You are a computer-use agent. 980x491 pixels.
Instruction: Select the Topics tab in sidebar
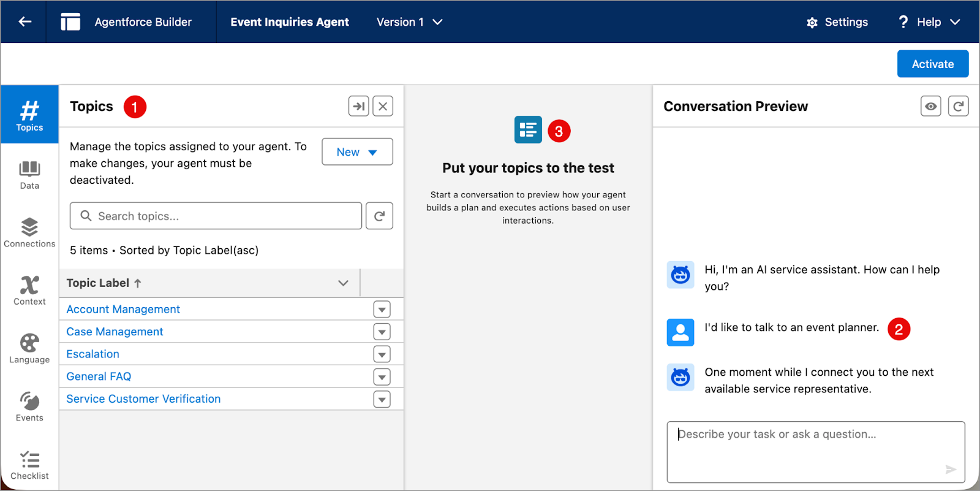(29, 115)
